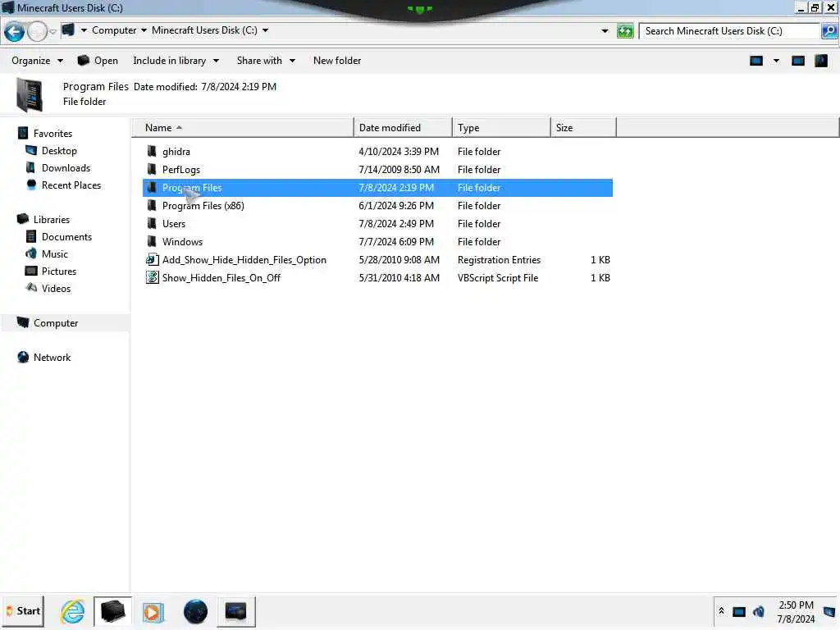The width and height of the screenshot is (840, 630).
Task: Sort by the Date modified column header
Action: (x=403, y=127)
